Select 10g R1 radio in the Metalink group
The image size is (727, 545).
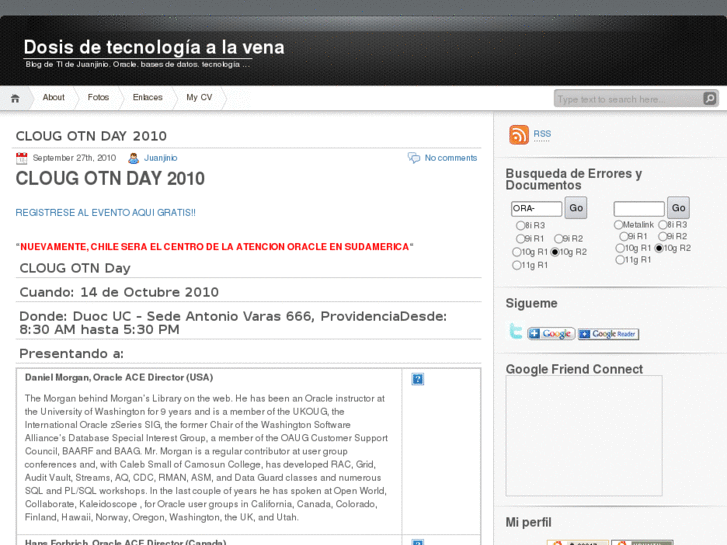(620, 248)
